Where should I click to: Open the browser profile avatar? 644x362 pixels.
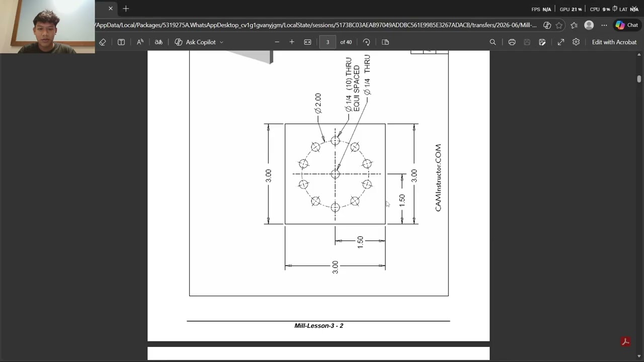(589, 25)
